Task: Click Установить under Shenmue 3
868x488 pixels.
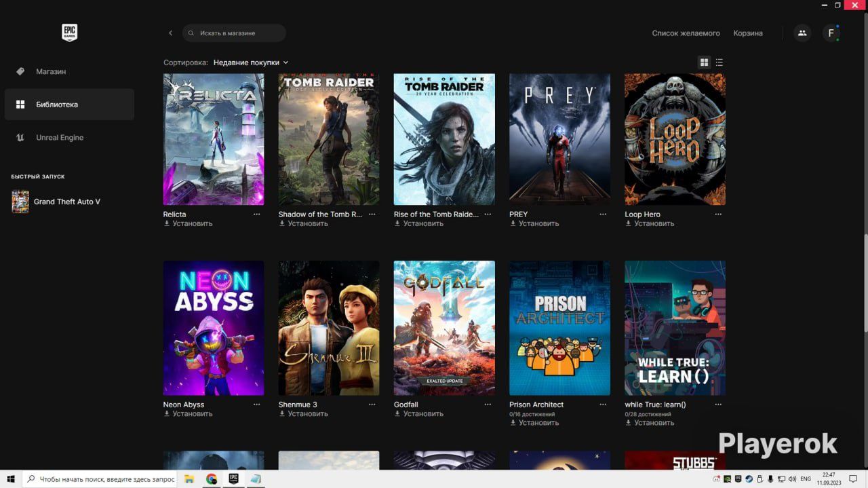Action: point(304,413)
